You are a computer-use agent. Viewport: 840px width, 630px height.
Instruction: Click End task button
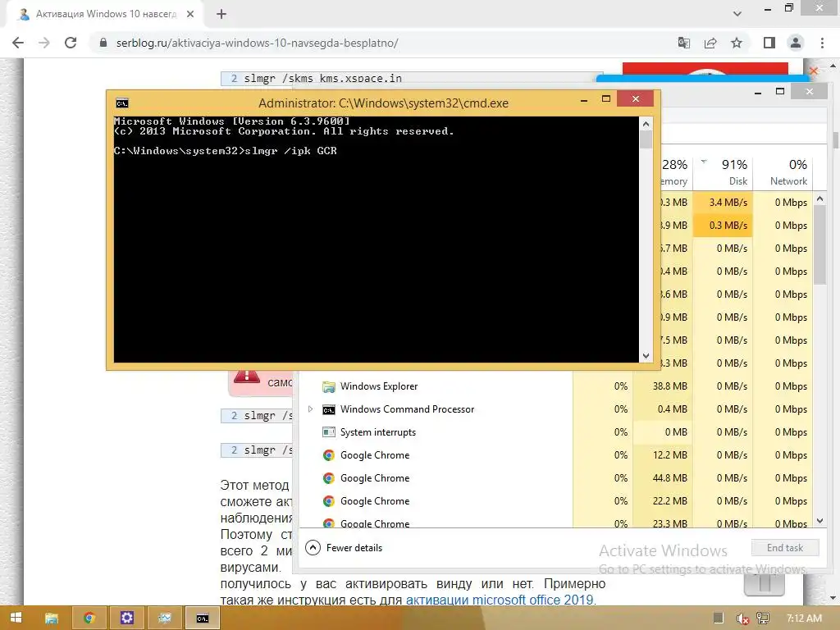click(x=785, y=547)
